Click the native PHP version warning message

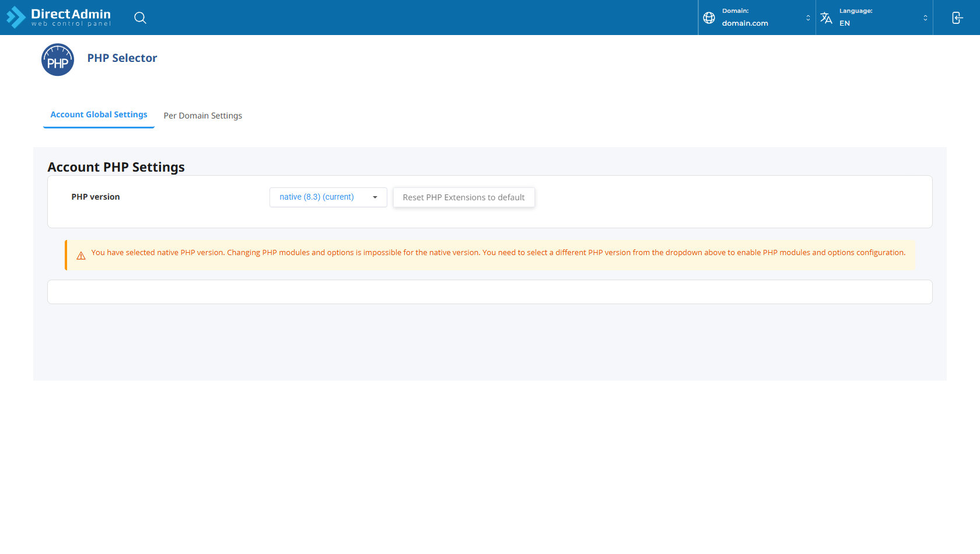498,253
